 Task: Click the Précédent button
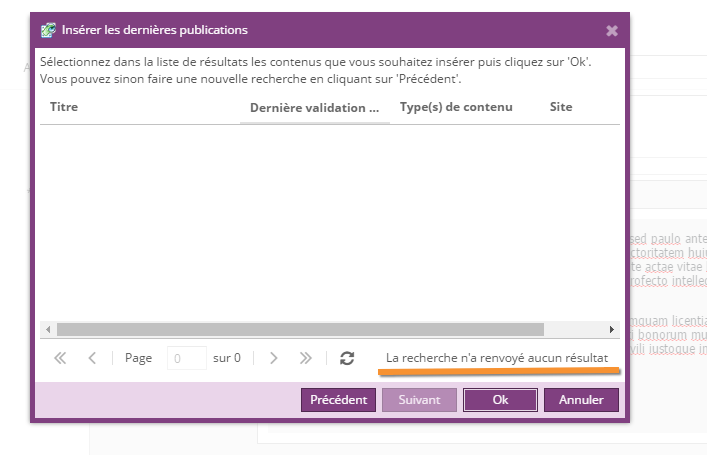(338, 400)
